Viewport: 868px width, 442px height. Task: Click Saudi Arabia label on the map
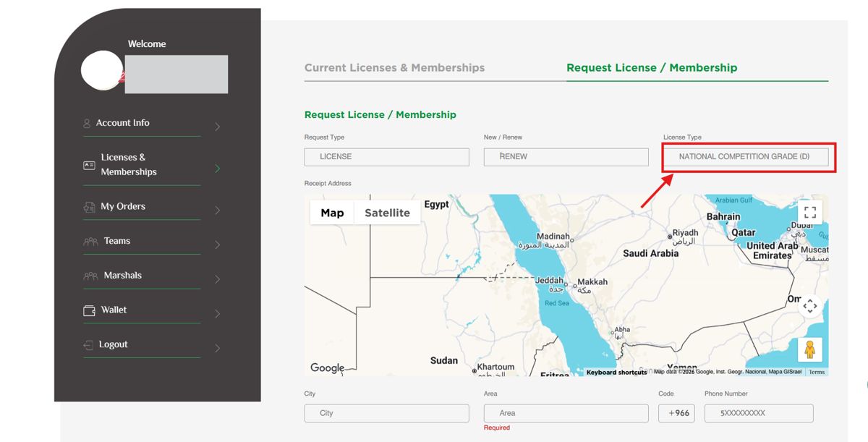pos(651,254)
